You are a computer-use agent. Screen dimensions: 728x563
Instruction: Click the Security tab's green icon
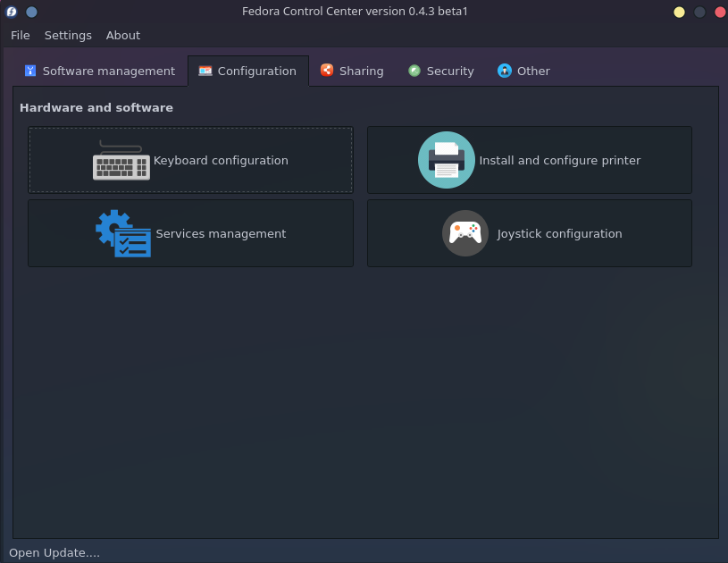point(414,71)
